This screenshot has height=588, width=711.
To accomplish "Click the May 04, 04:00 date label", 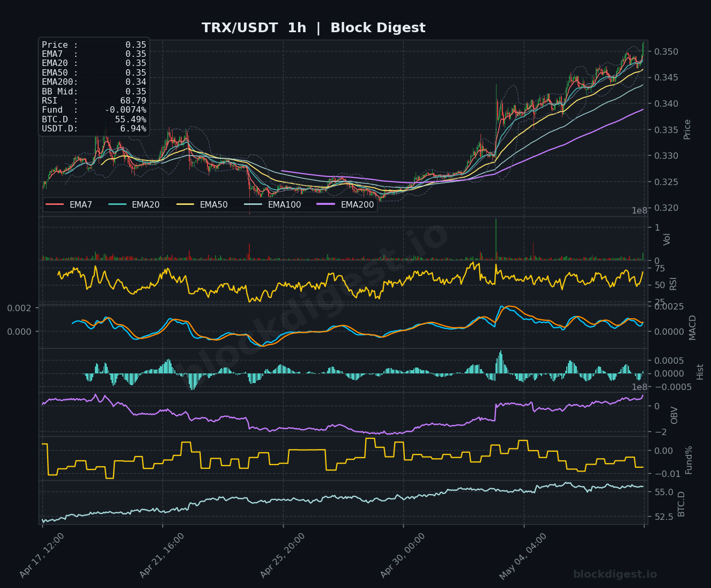I will [x=523, y=555].
